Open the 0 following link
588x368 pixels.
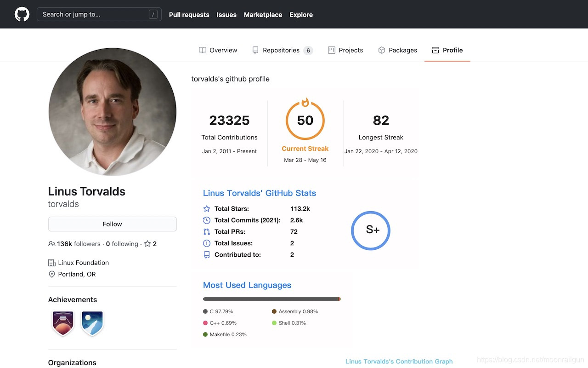click(x=122, y=244)
